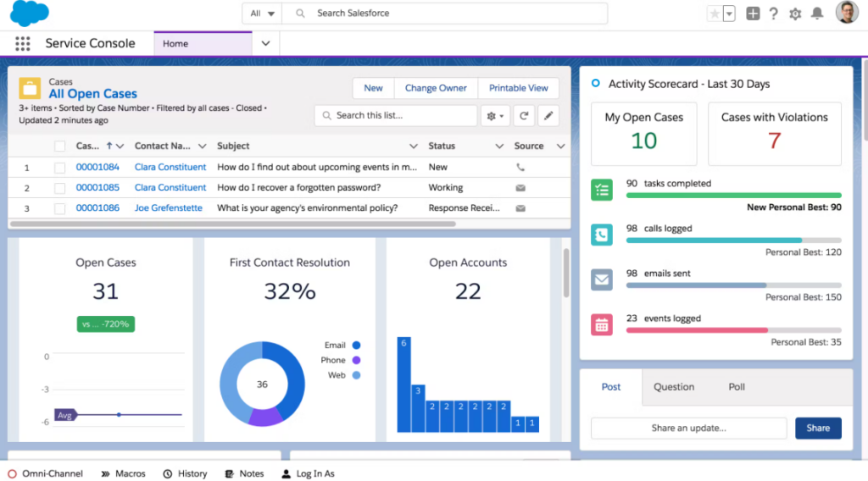Click email source icon for case 00001085

click(x=520, y=188)
